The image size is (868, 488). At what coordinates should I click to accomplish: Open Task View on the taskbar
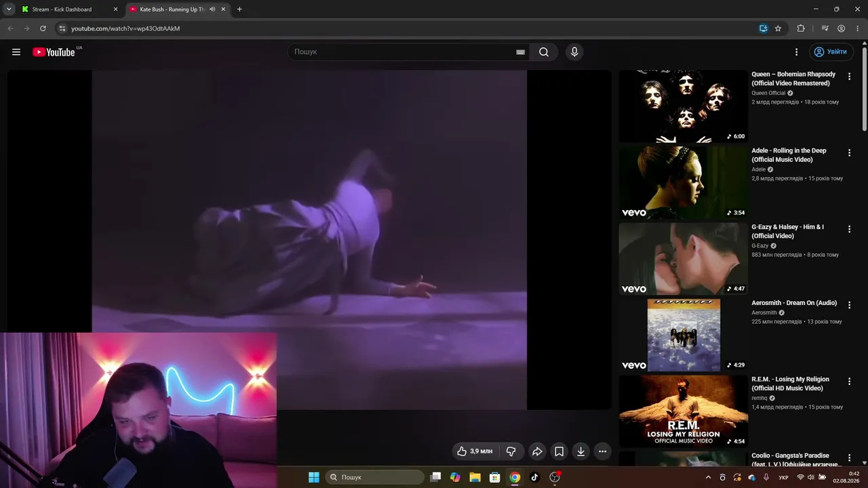(436, 477)
